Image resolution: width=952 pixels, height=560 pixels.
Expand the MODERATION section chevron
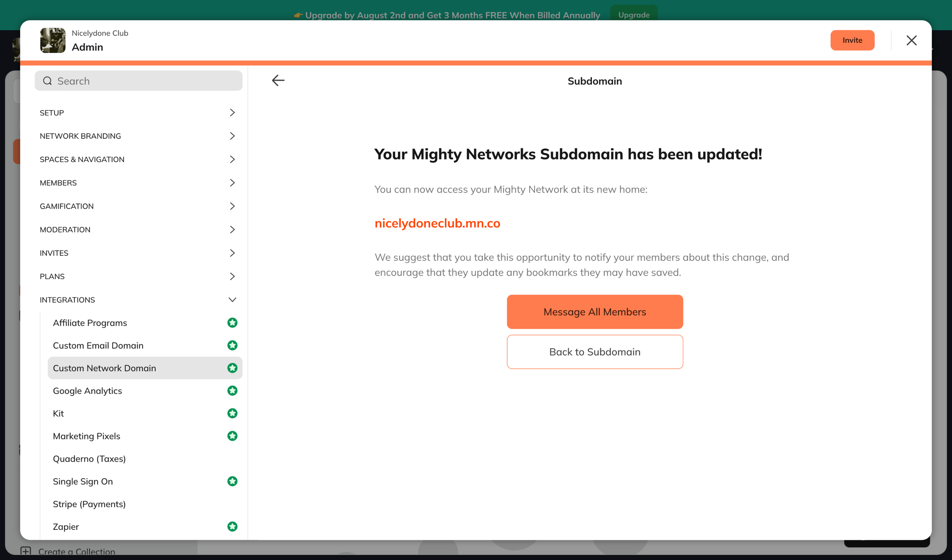point(232,230)
